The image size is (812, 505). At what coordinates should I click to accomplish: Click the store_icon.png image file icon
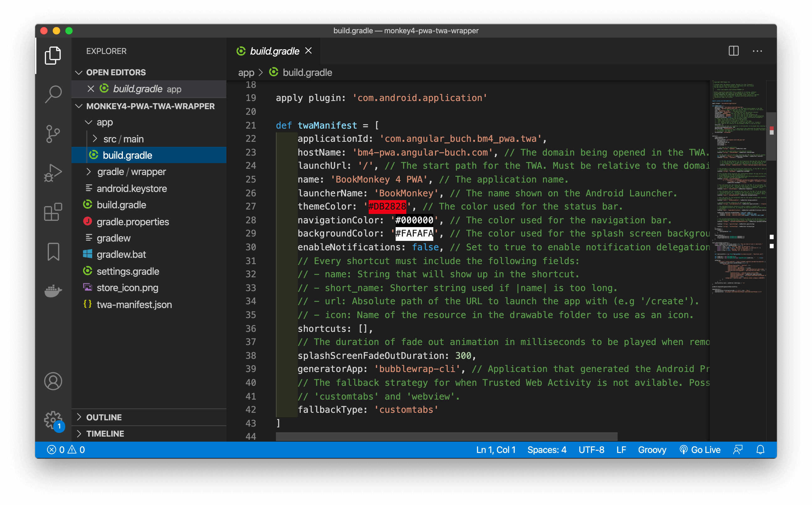point(87,287)
